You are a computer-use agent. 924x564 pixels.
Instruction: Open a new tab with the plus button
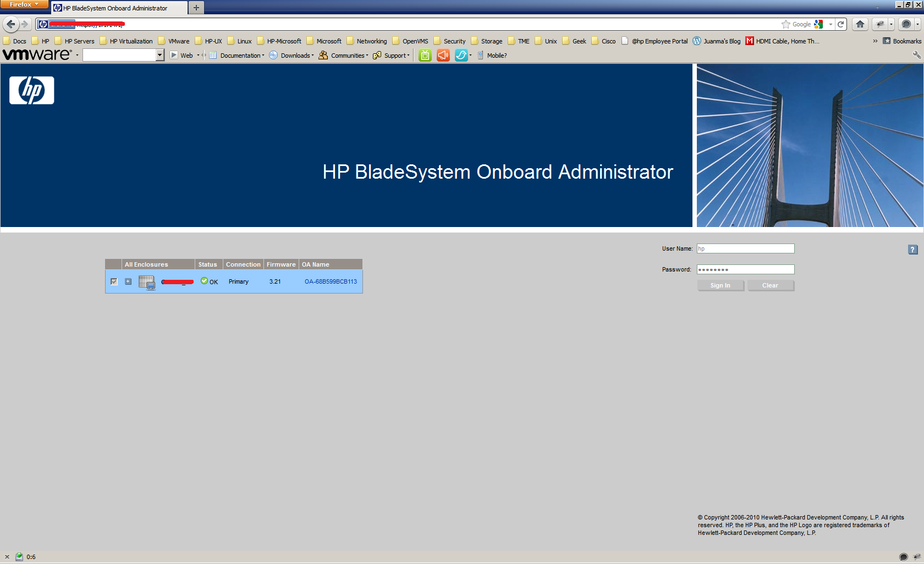pyautogui.click(x=196, y=8)
